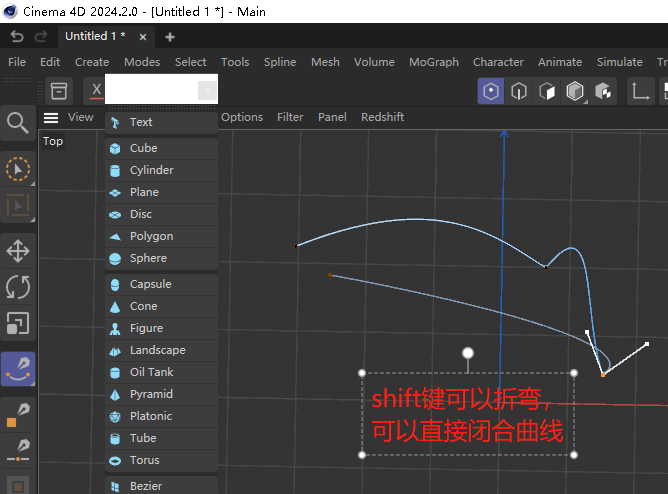The height and width of the screenshot is (494, 668).
Task: Choose Sphere from the command list
Action: (161, 258)
